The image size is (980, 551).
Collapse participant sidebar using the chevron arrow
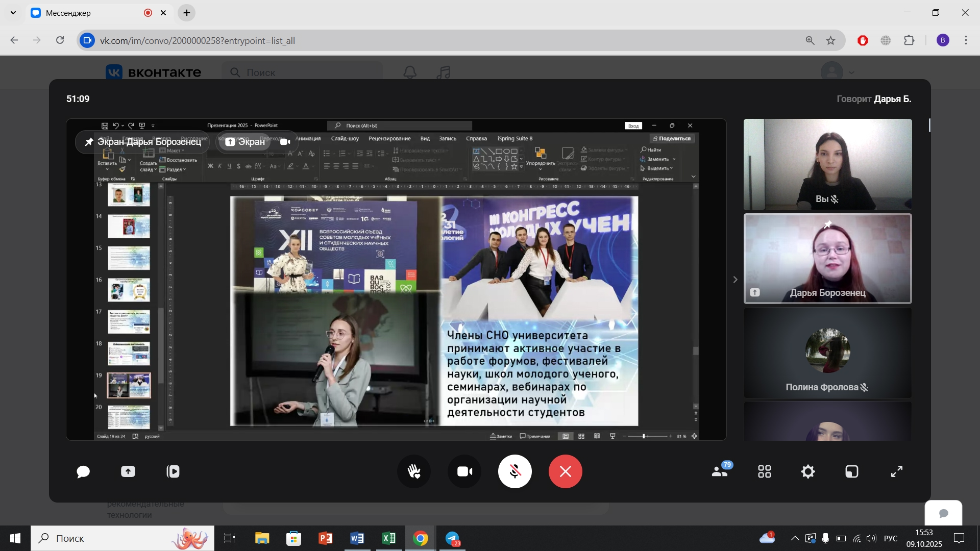(735, 280)
